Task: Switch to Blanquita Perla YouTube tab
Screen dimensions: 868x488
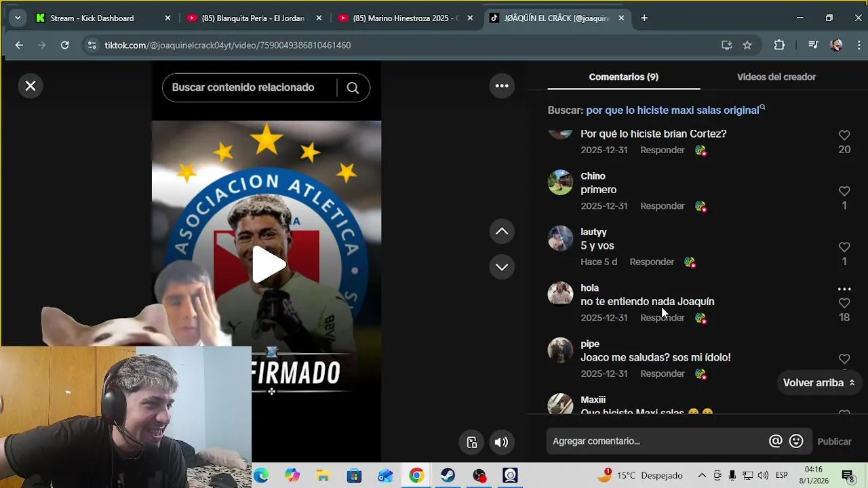Action: (x=255, y=18)
